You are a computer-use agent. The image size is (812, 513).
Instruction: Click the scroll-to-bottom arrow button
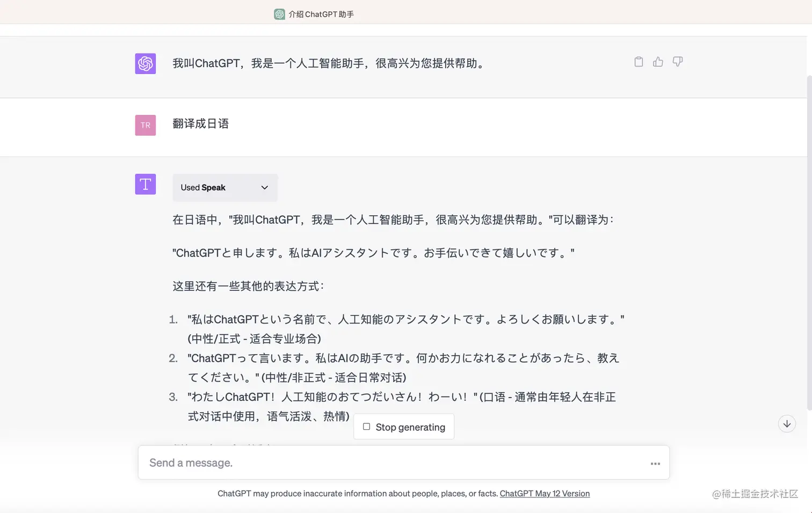click(787, 424)
